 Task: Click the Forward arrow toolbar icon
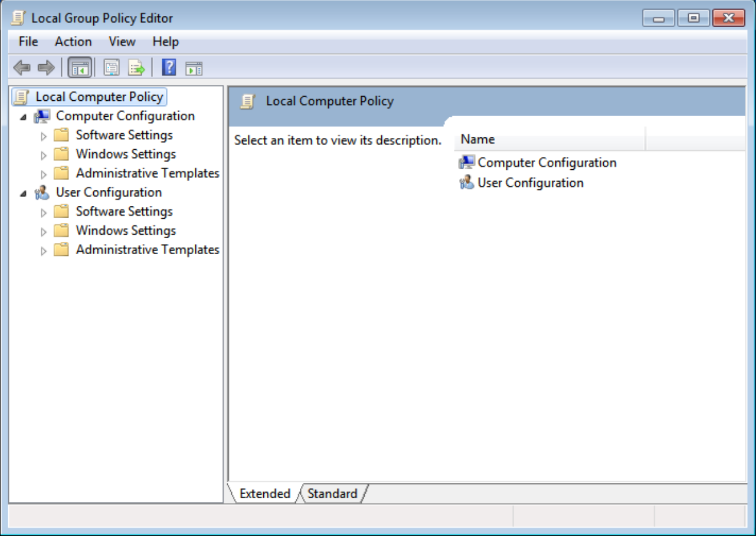(x=46, y=67)
